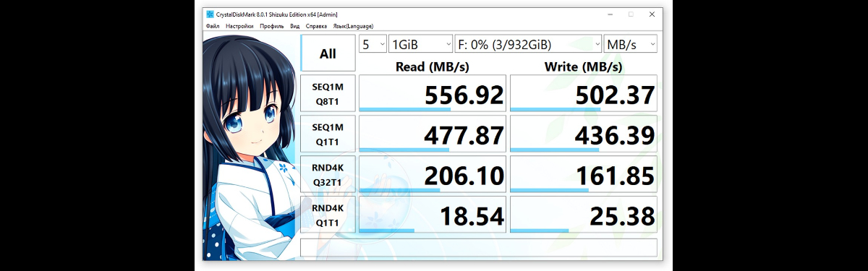Expand the 1GiB test size dropdown
The height and width of the screenshot is (271, 868).
coord(421,44)
